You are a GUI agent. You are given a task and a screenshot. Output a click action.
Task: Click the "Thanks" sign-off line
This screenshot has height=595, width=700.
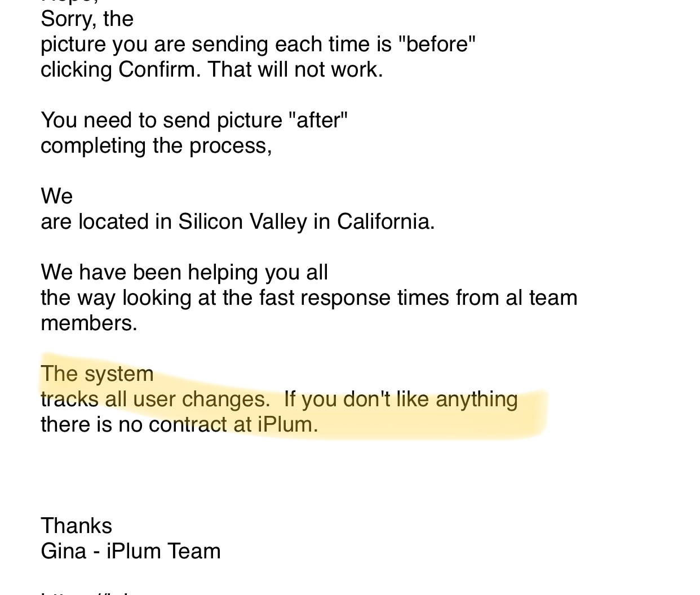[x=76, y=526]
